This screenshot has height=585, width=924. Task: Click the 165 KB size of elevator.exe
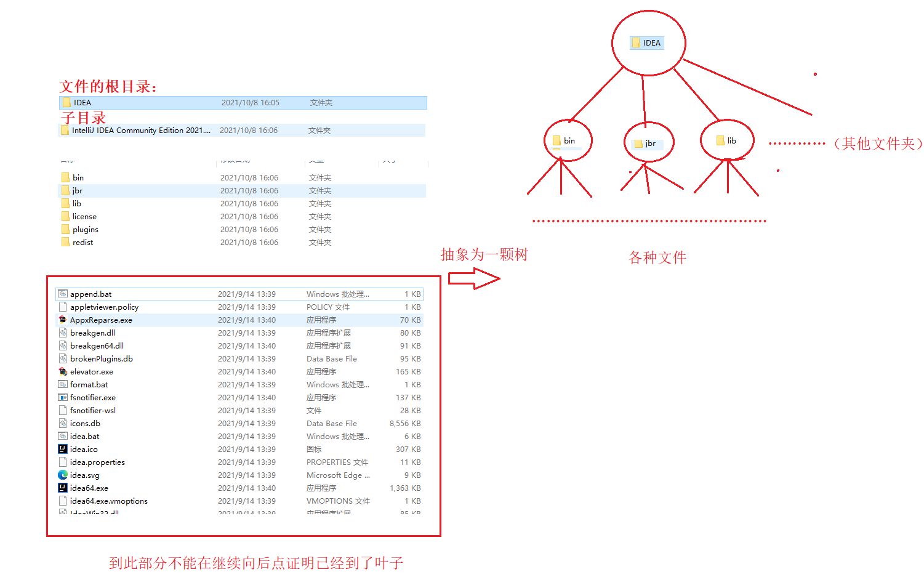[408, 372]
